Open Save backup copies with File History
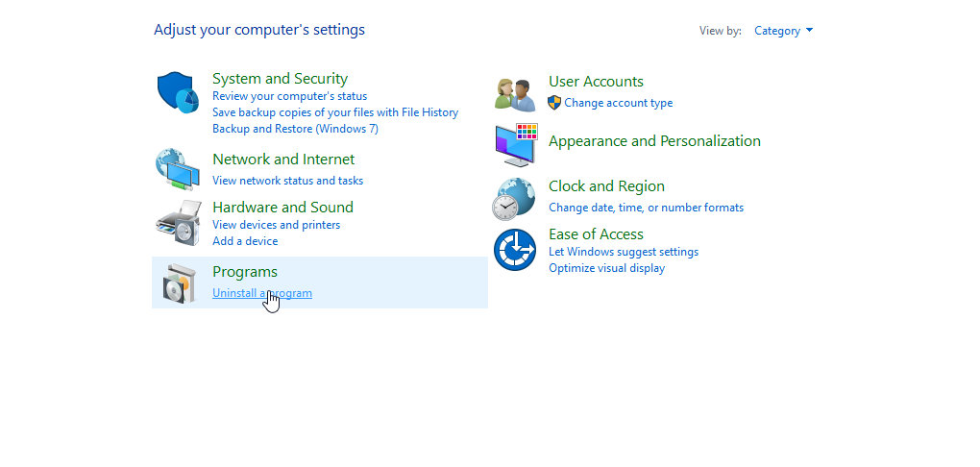Image resolution: width=980 pixels, height=467 pixels. tap(335, 112)
